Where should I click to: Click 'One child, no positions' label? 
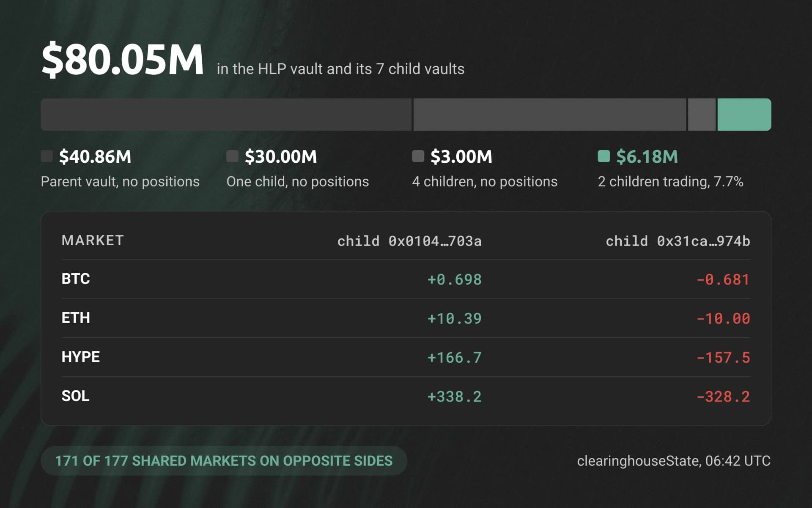(x=298, y=182)
